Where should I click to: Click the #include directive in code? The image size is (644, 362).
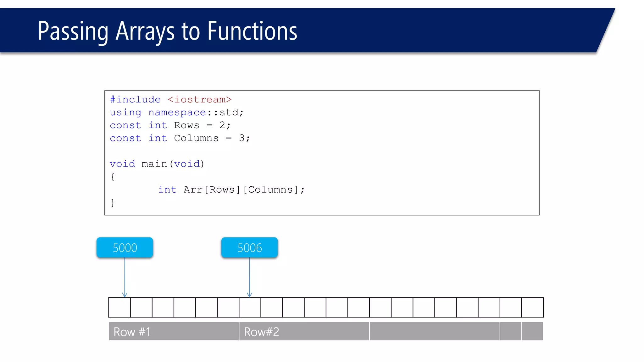[135, 100]
